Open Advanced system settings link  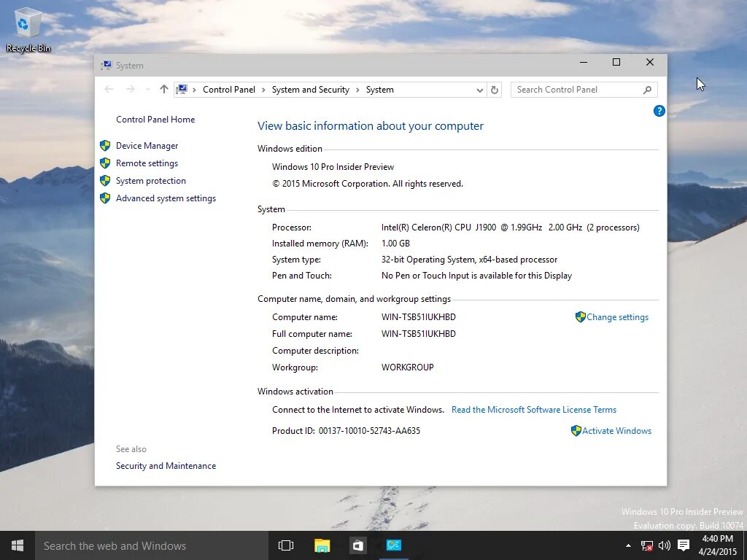pyautogui.click(x=166, y=198)
